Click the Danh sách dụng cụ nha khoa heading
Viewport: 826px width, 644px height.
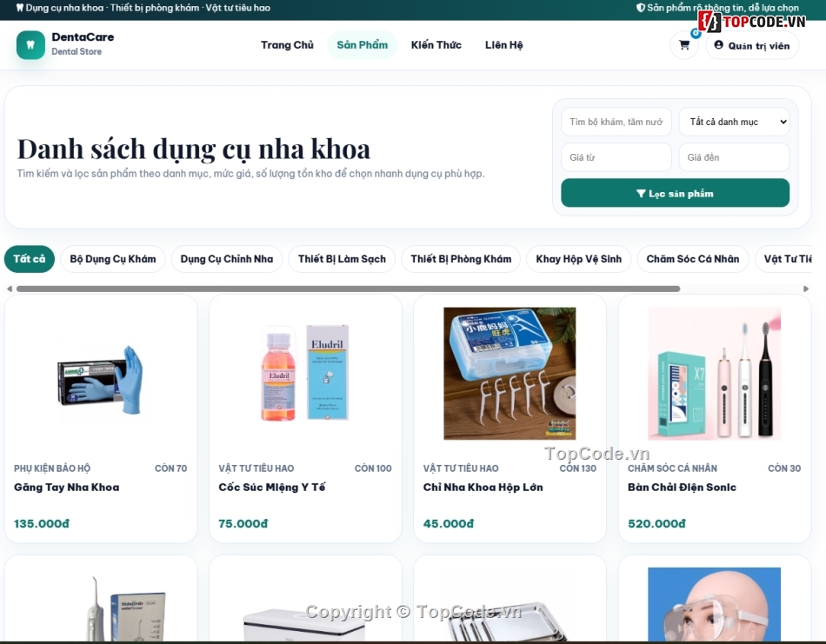click(194, 149)
